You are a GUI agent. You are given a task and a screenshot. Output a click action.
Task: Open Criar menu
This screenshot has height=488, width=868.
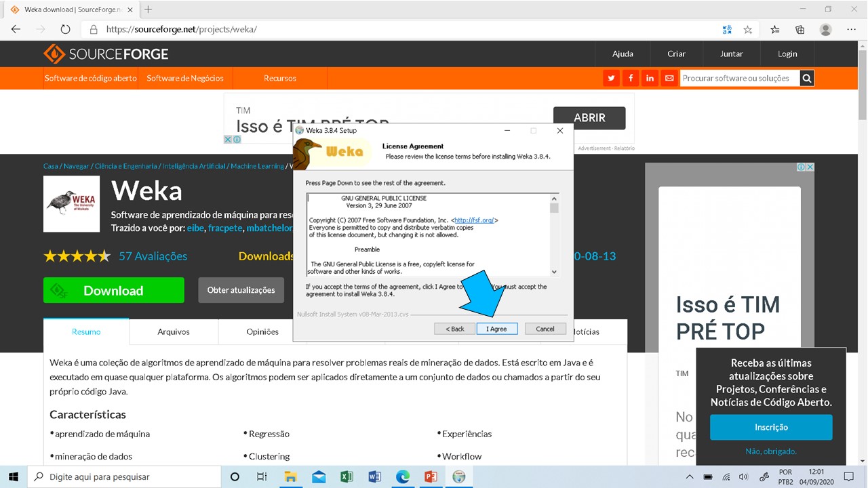[x=676, y=54]
